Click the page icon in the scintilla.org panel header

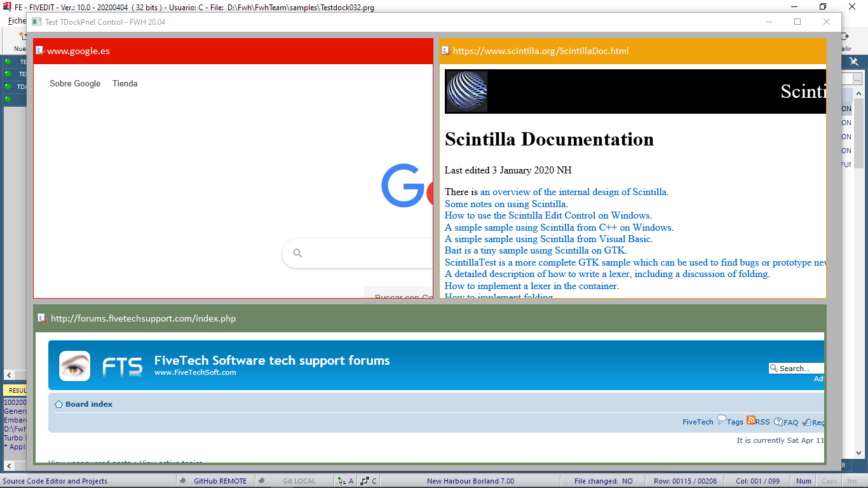pyautogui.click(x=446, y=51)
